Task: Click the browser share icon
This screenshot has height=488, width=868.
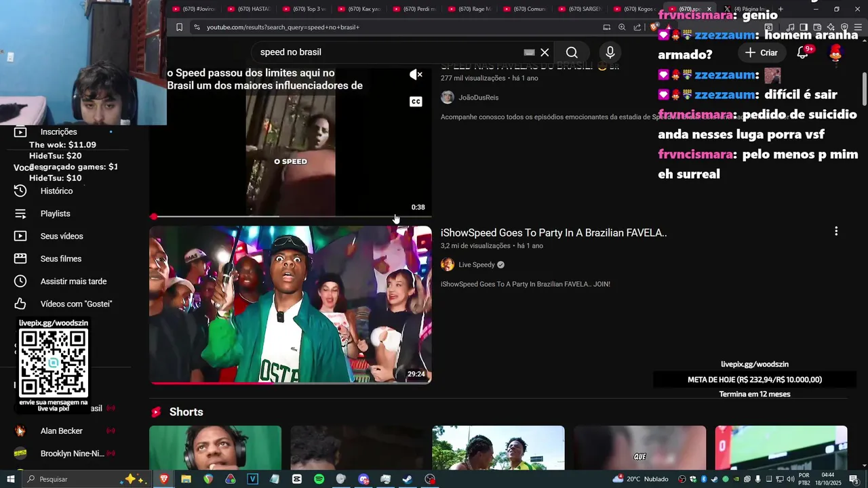Action: (x=637, y=27)
